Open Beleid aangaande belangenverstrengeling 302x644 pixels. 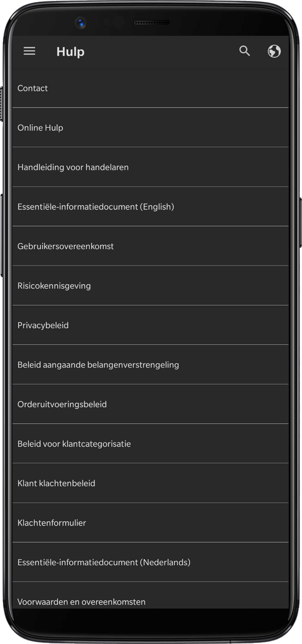(x=98, y=365)
